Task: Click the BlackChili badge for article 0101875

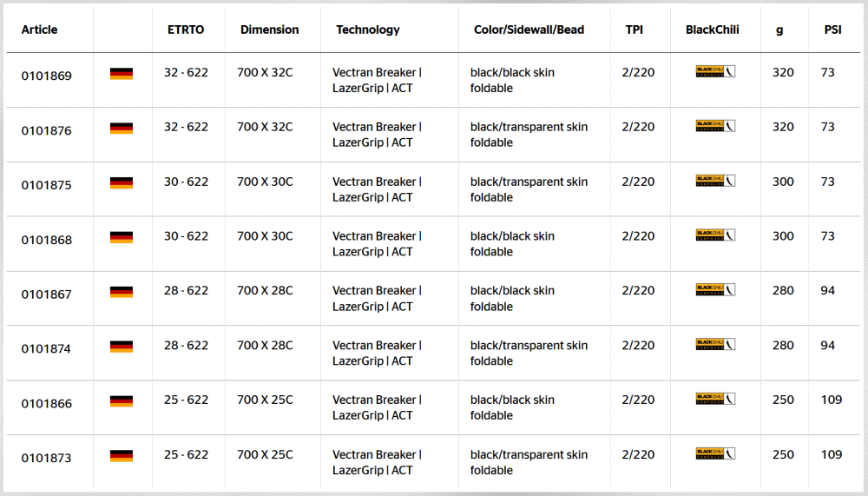Action: coord(715,181)
